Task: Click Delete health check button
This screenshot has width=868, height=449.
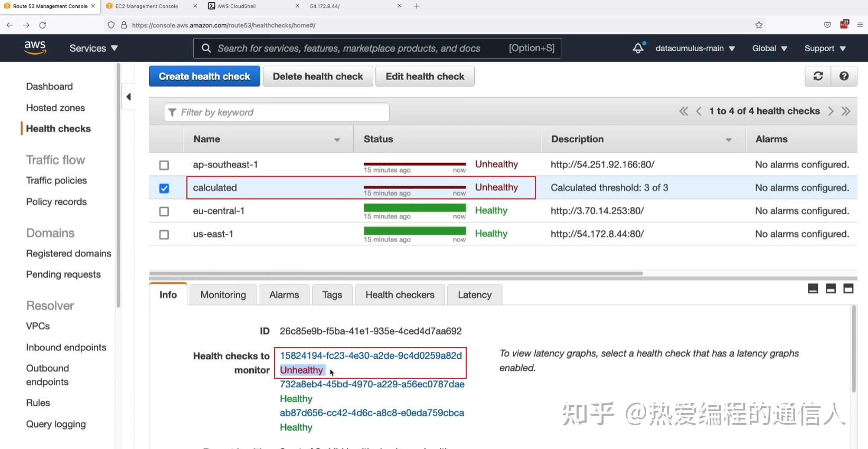Action: 318,76
